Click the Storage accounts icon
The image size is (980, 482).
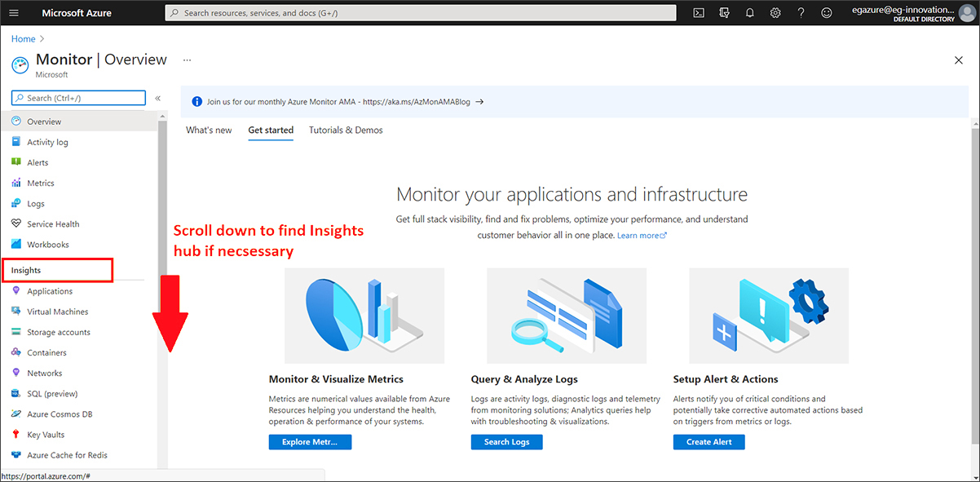click(16, 332)
